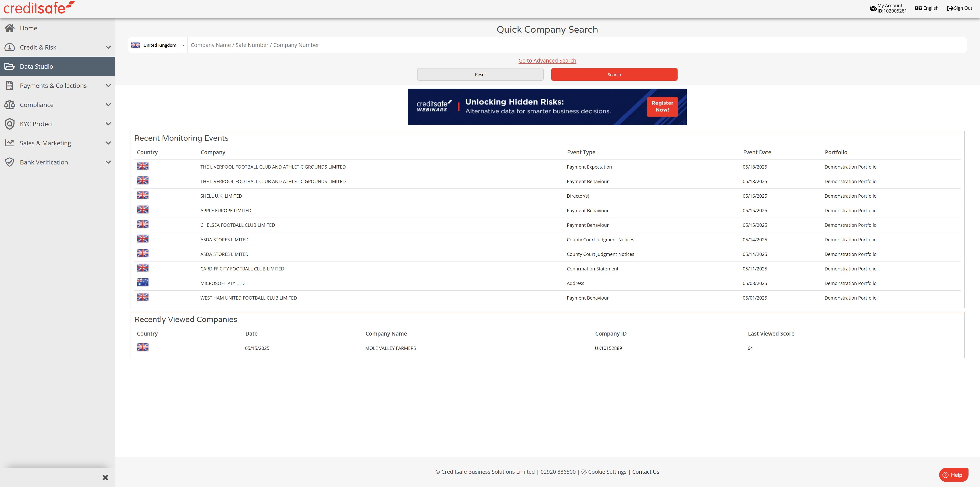
Task: Open WEST HAM UNITED FOOTBALL CLUB LIMITED
Action: pyautogui.click(x=248, y=298)
